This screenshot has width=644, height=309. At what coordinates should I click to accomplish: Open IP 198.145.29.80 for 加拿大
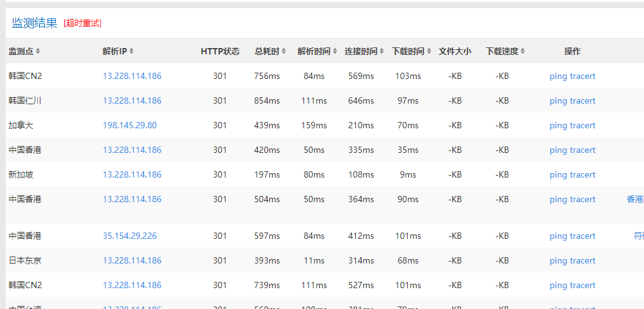click(130, 125)
